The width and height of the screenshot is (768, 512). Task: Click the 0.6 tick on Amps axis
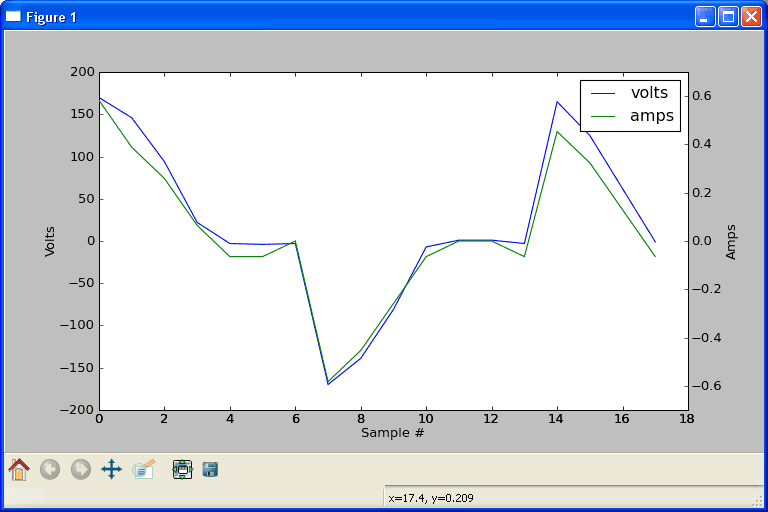[x=701, y=96]
